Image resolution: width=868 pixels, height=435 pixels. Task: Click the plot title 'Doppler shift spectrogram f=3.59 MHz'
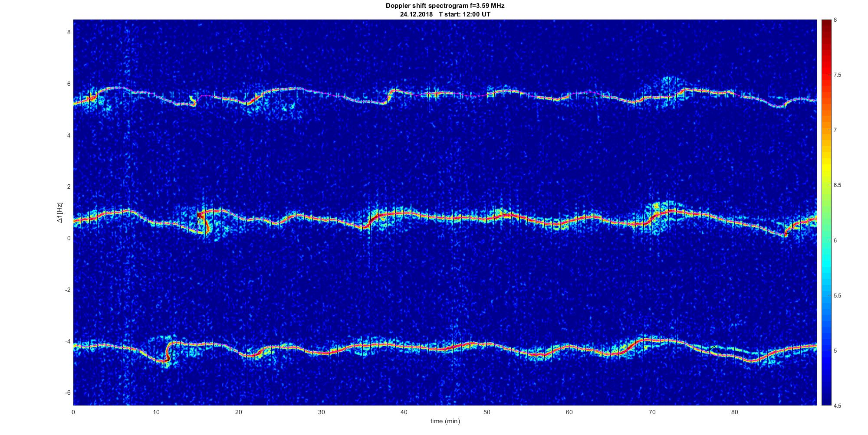(x=445, y=6)
